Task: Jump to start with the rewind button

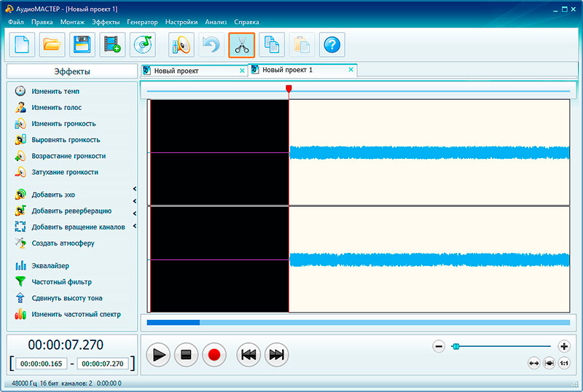Action: (249, 355)
